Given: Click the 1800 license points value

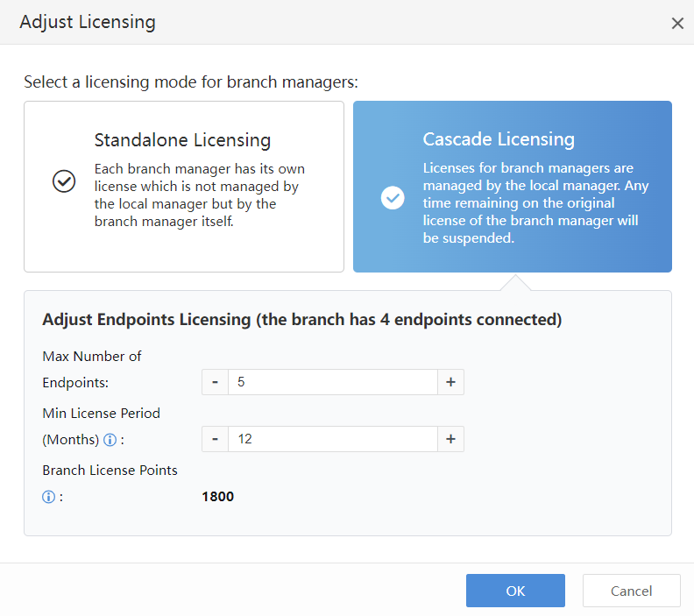Looking at the screenshot, I should [x=218, y=497].
